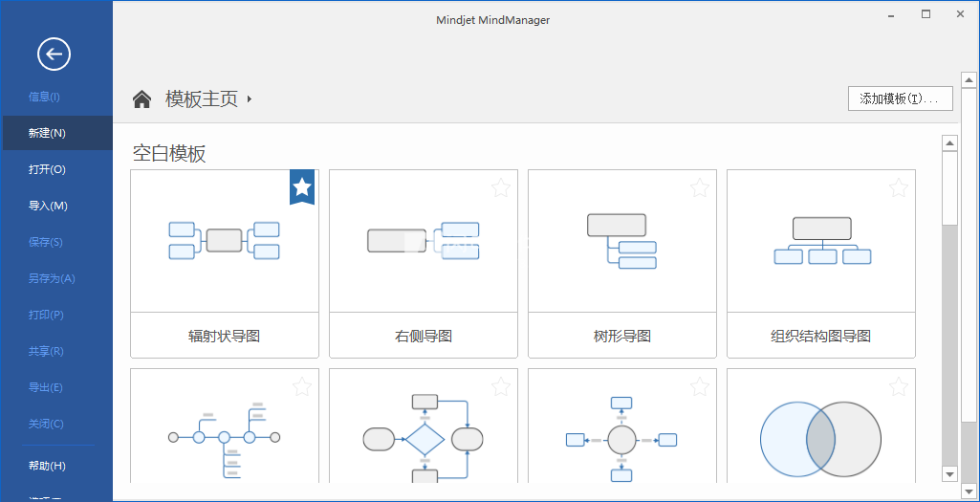Click the scrollbar up arrow
Image resolution: width=980 pixels, height=502 pixels.
949,143
